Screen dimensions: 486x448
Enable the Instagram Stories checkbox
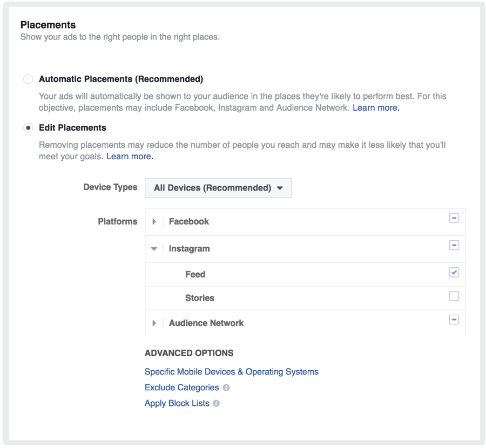tap(454, 296)
